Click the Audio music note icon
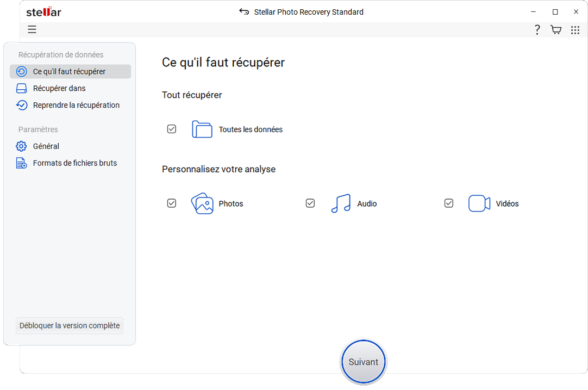Image resolution: width=588 pixels, height=390 pixels. (341, 203)
